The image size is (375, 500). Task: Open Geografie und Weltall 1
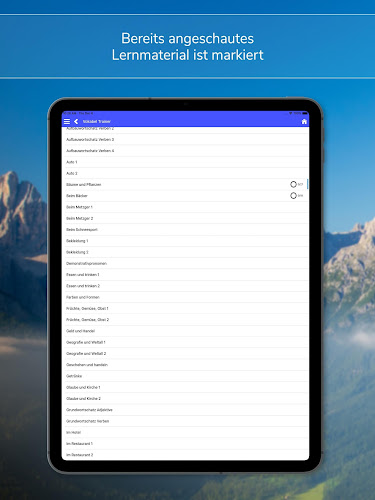coord(185,342)
